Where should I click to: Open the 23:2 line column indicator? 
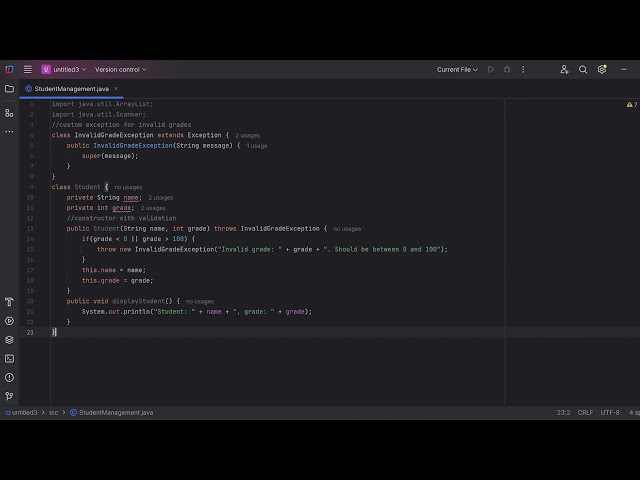[x=563, y=413]
